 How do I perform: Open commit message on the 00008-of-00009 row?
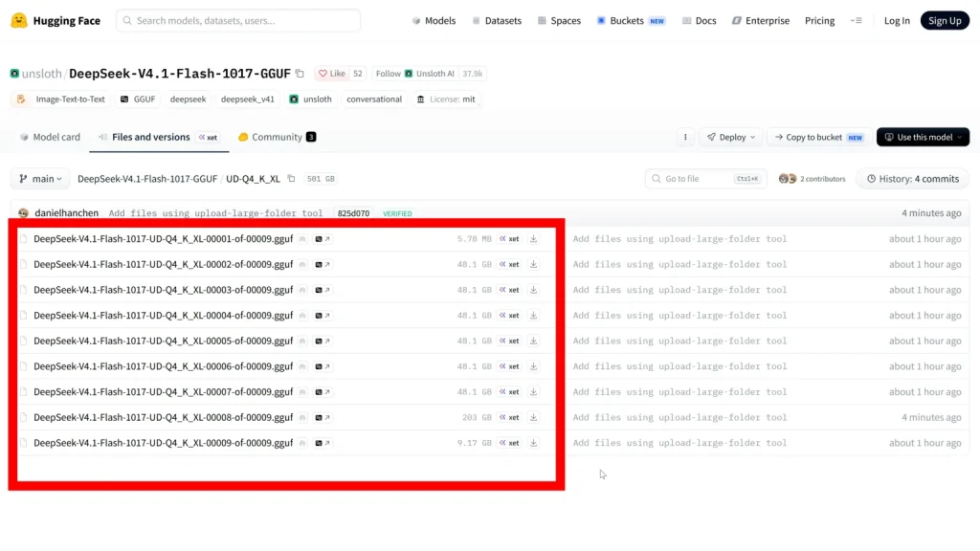click(x=679, y=417)
